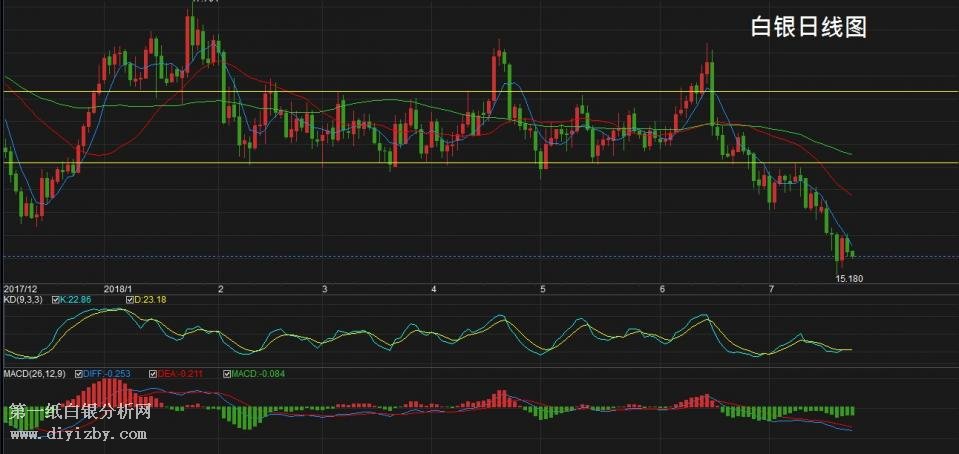Open the www.diyizby.com watermark link
Image resolution: width=959 pixels, height=454 pixels.
[78, 434]
